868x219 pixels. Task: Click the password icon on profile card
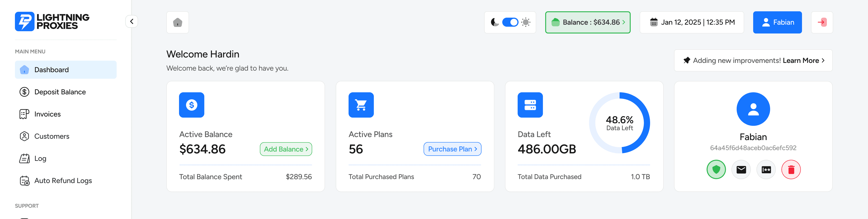tap(766, 169)
